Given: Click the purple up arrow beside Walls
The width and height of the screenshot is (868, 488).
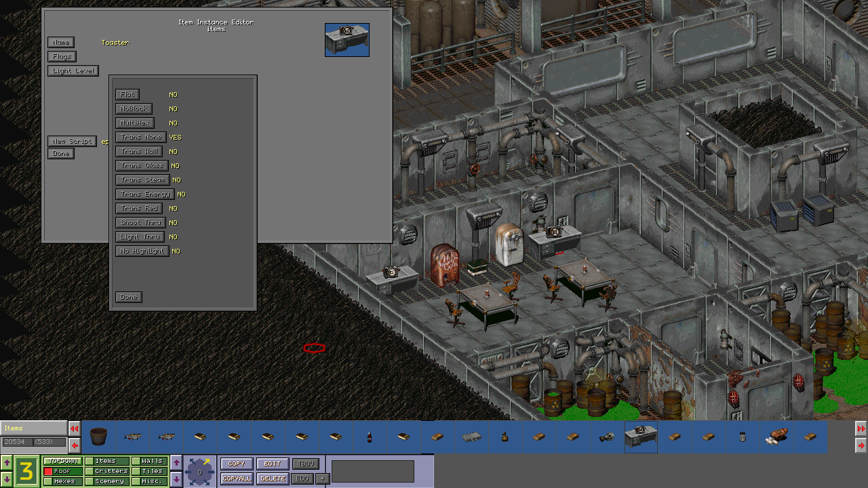Looking at the screenshot, I should [x=176, y=462].
